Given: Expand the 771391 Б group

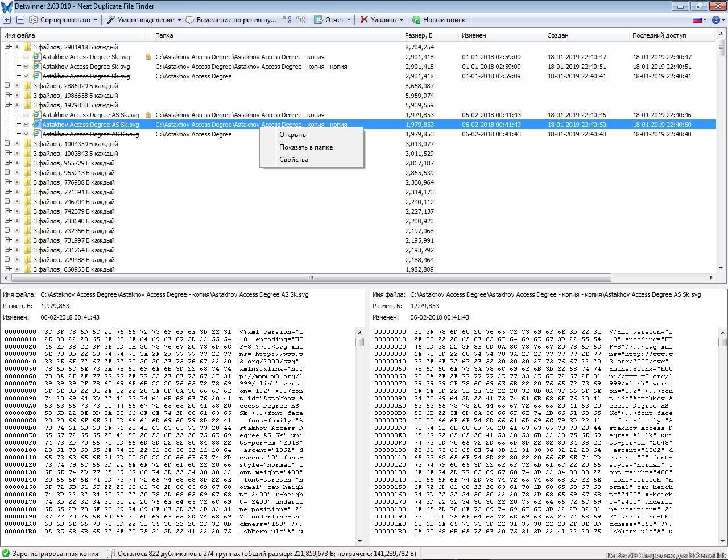Looking at the screenshot, I should pyautogui.click(x=7, y=192).
